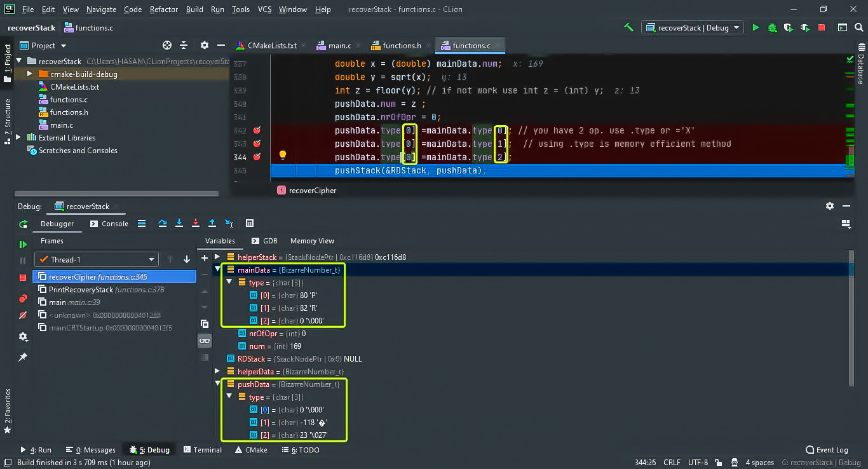Screen dimensions: 868x469
Task: Click the Debug bug icon in top toolbar
Action: [x=772, y=27]
